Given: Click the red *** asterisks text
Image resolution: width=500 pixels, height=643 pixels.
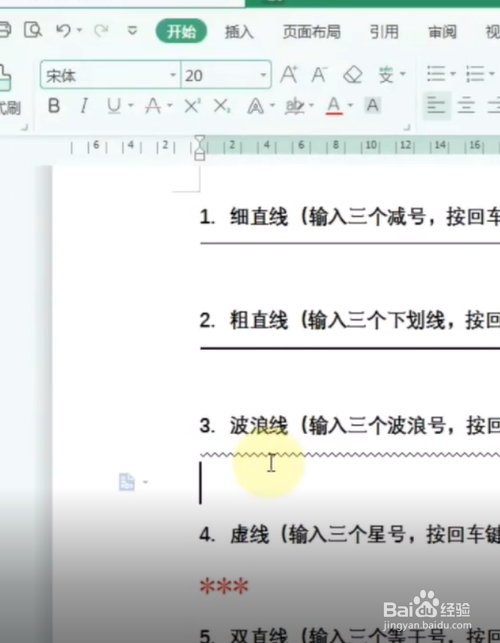Looking at the screenshot, I should (224, 587).
